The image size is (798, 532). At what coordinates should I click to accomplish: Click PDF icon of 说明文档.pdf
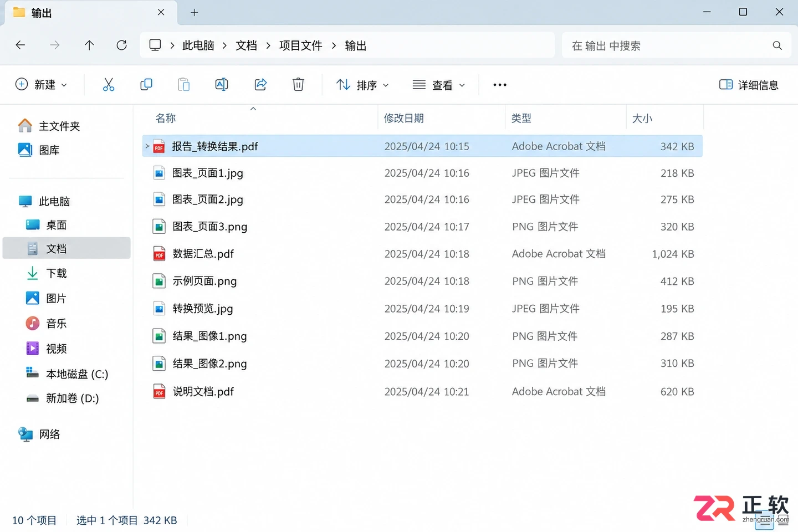[159, 392]
